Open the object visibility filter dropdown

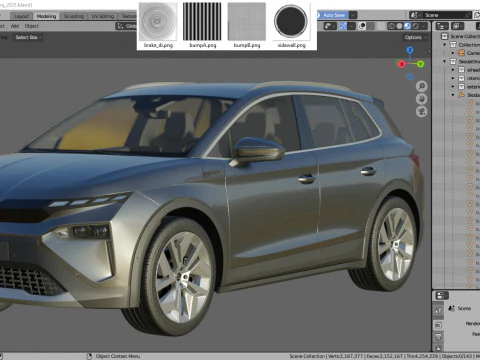click(x=330, y=26)
